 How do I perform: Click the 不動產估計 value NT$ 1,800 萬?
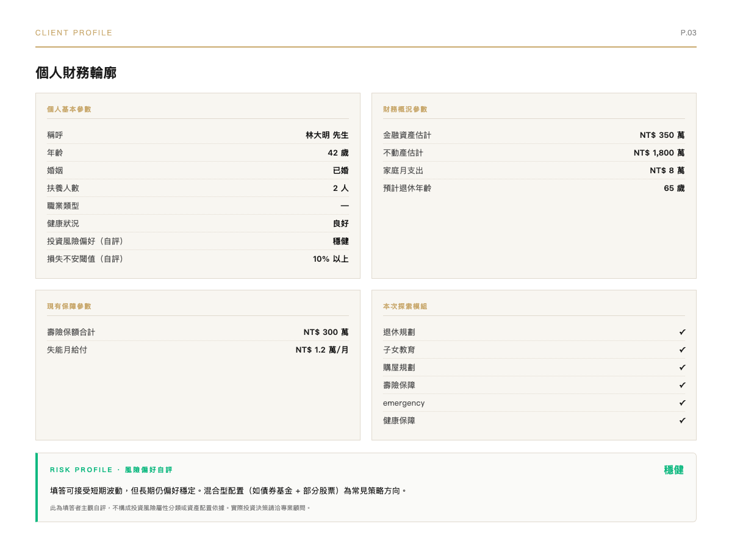tap(659, 153)
